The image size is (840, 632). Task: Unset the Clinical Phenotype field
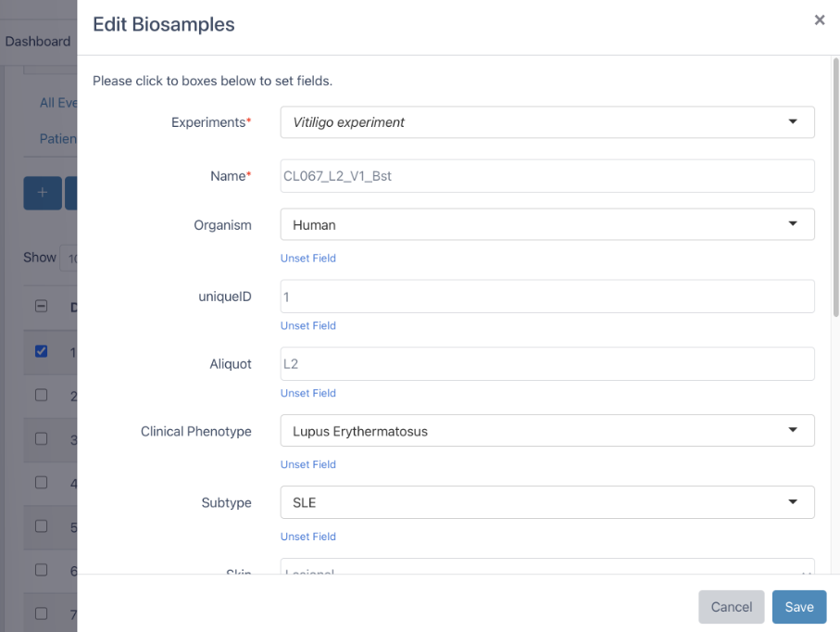click(x=308, y=464)
